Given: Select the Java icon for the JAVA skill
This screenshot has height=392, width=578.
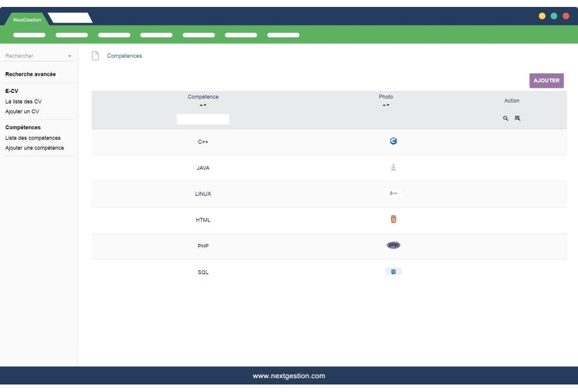Looking at the screenshot, I should click(x=392, y=167).
